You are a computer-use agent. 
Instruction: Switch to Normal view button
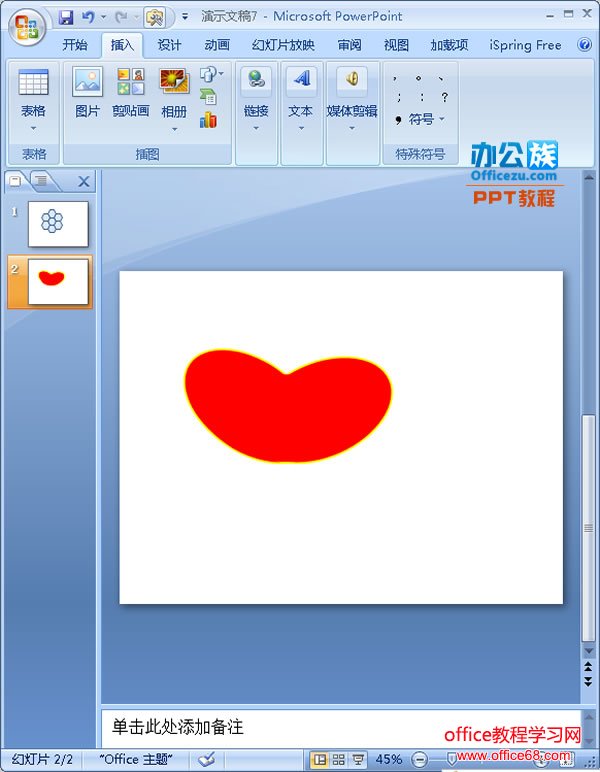tap(320, 760)
